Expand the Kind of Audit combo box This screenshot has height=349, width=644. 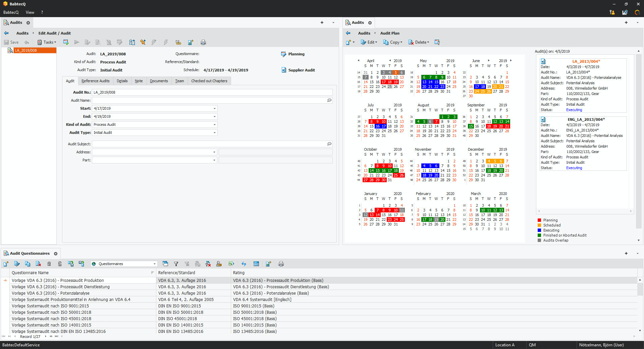215,124
